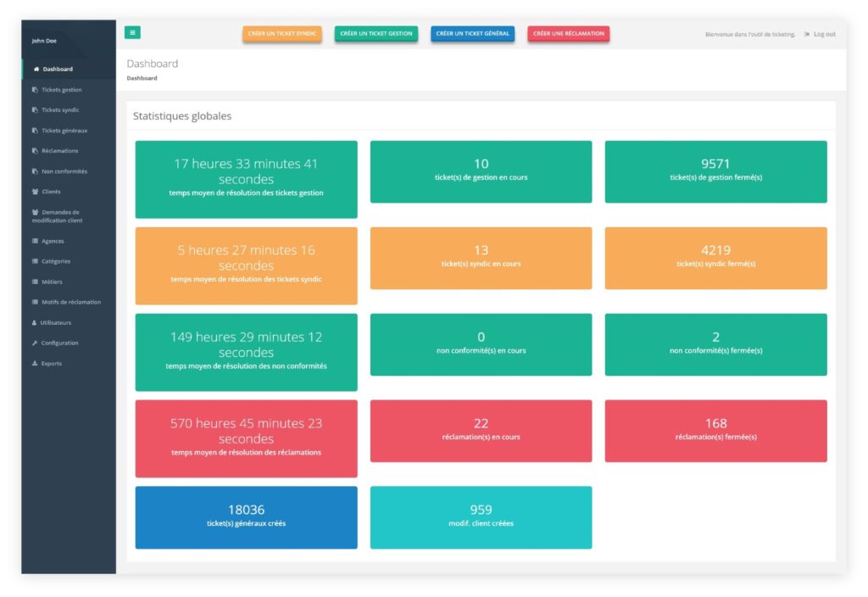Screen dimensions: 868x597
Task: Click the Agences list icon
Action: pos(35,242)
